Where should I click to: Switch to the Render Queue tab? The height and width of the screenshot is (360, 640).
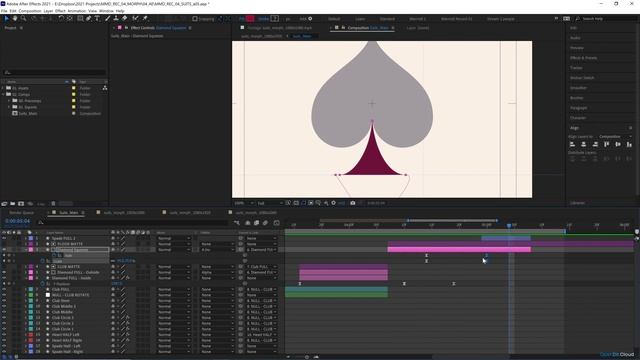pyautogui.click(x=22, y=213)
